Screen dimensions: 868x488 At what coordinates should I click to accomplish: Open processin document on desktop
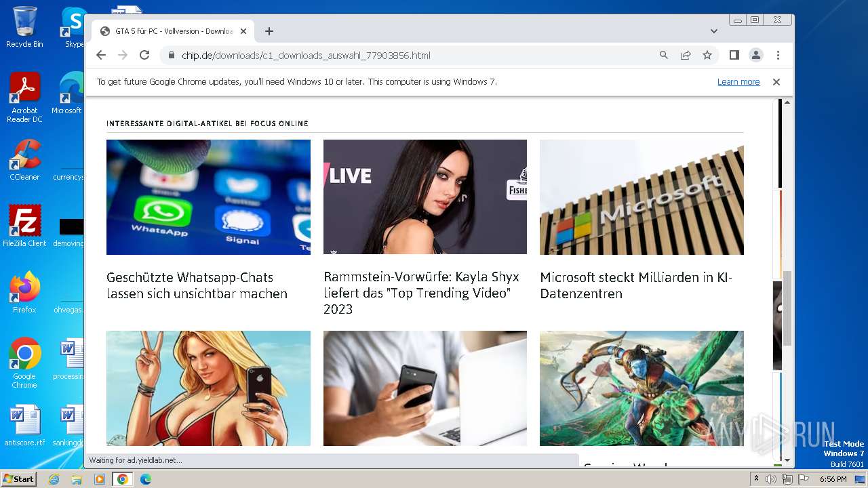pos(70,359)
